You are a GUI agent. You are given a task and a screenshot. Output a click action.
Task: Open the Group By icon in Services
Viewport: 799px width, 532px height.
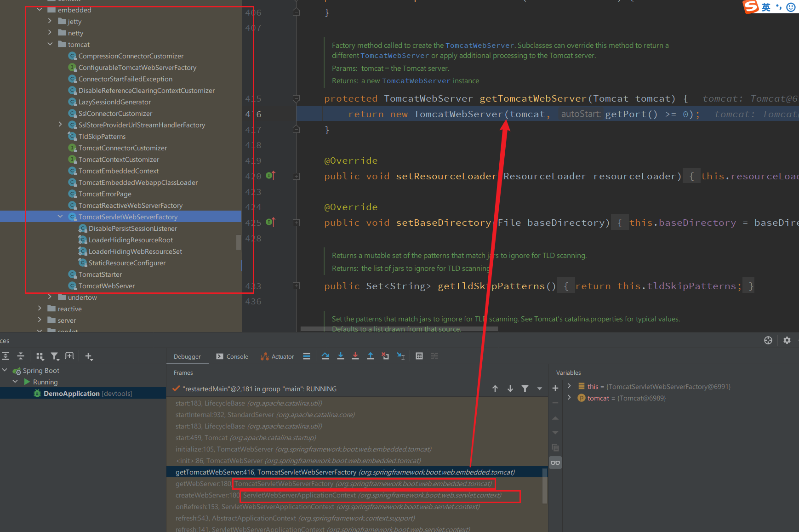pyautogui.click(x=40, y=356)
